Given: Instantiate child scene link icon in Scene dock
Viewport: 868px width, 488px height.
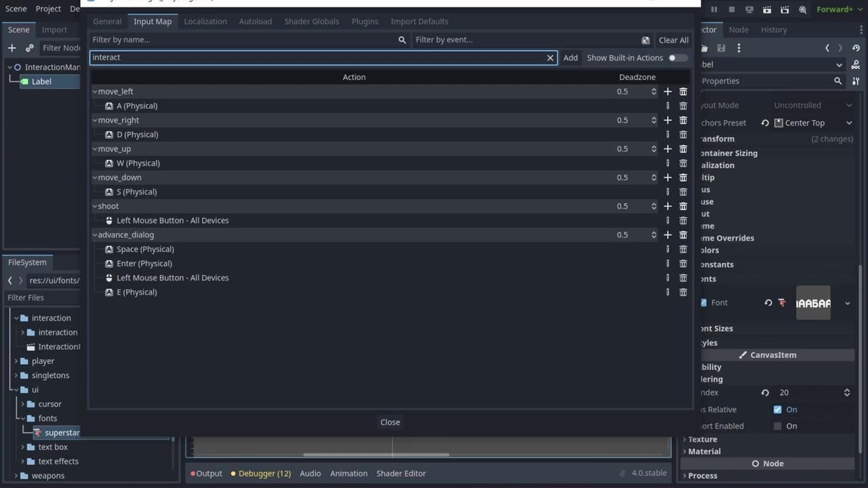Looking at the screenshot, I should 29,47.
